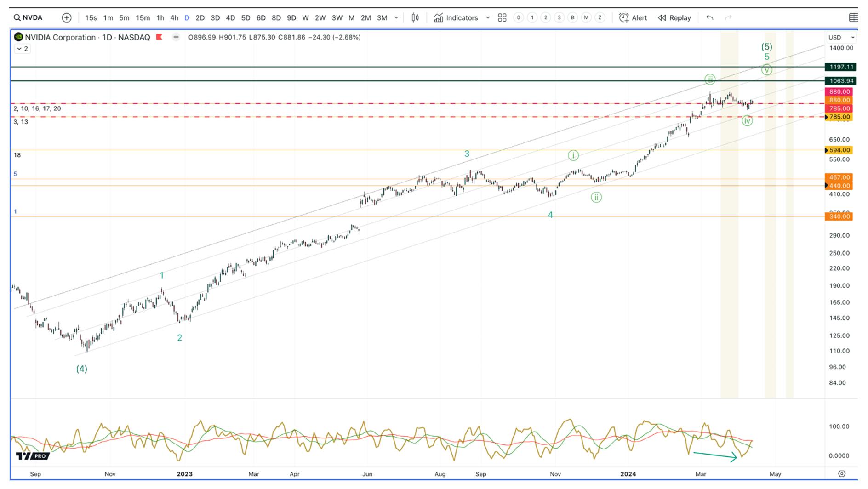Open the Indicators chart icon
This screenshot has height=489, width=868.
point(439,18)
